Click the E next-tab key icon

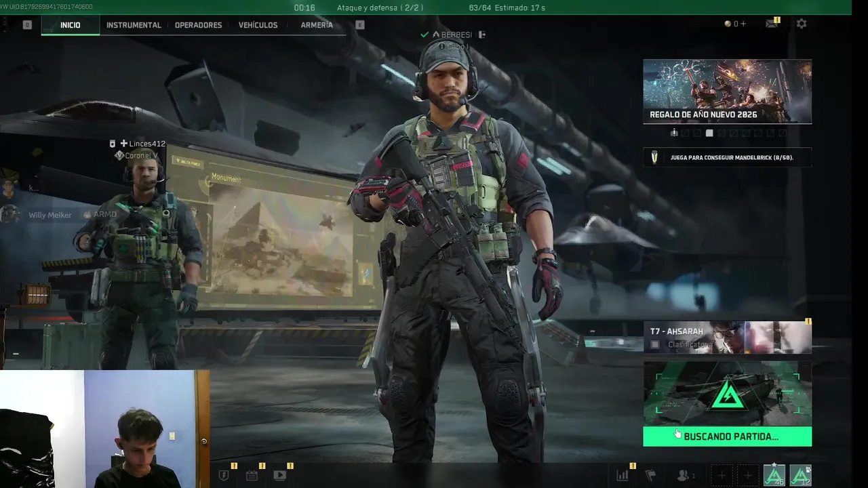click(360, 24)
